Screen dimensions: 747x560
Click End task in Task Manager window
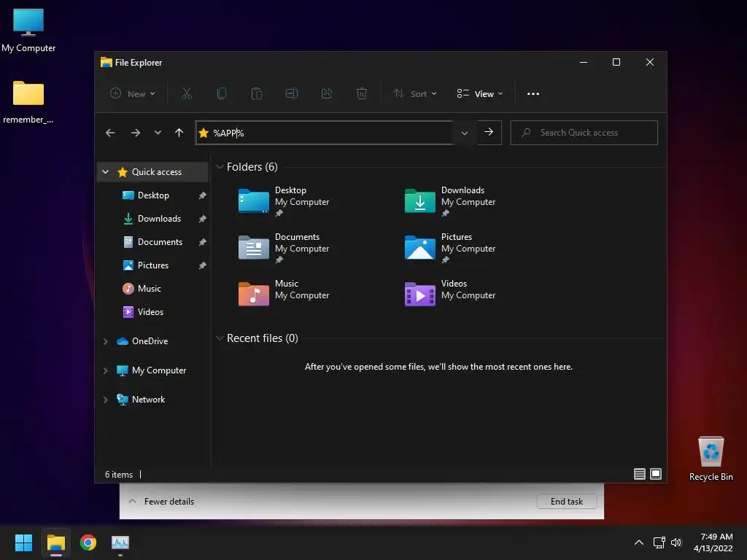pos(566,501)
